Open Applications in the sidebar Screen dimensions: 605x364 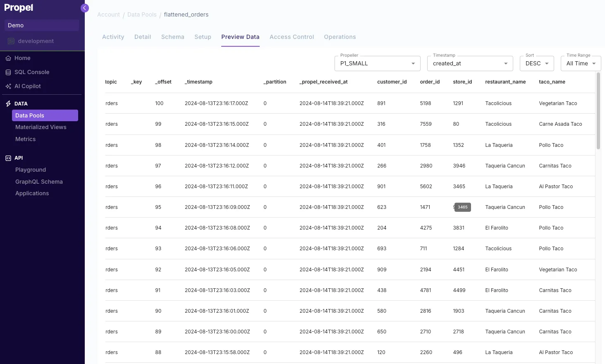(x=32, y=194)
